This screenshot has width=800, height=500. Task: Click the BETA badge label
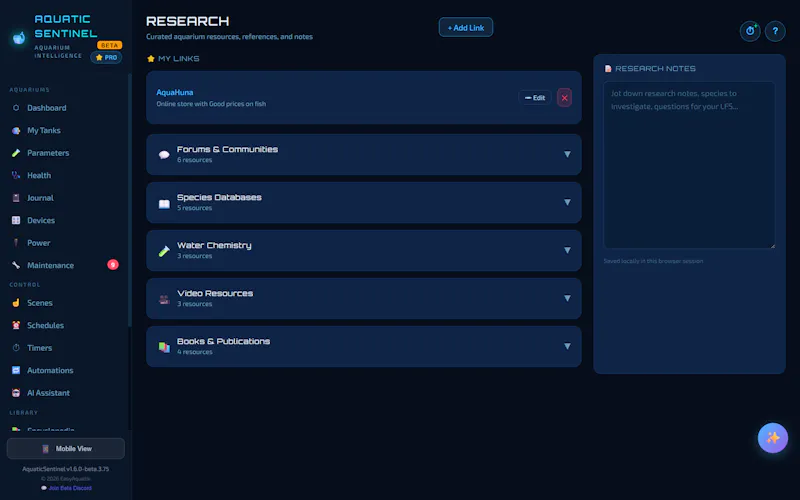110,45
